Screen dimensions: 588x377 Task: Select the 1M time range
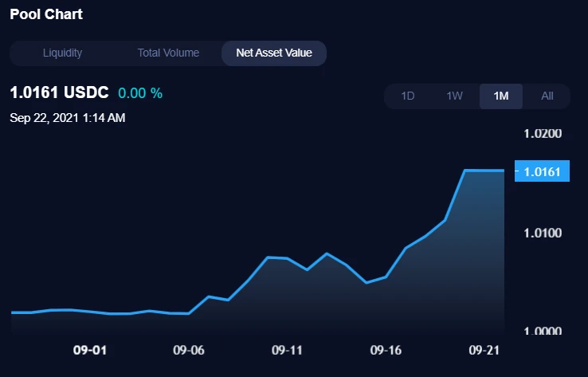[x=501, y=96]
